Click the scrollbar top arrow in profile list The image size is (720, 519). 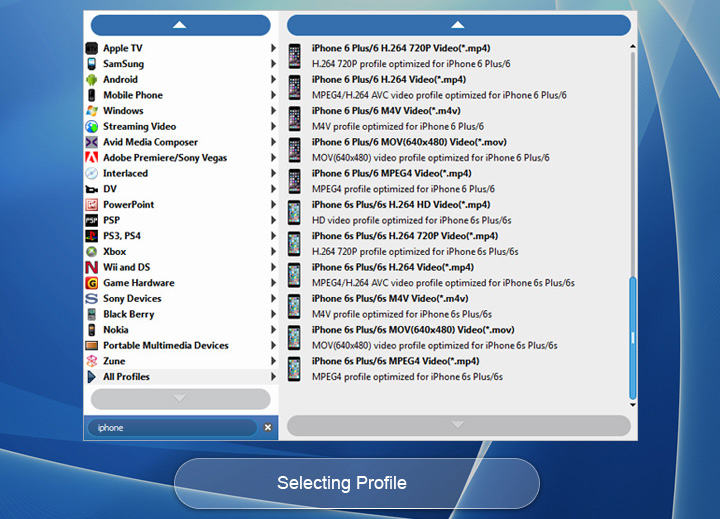[633, 46]
